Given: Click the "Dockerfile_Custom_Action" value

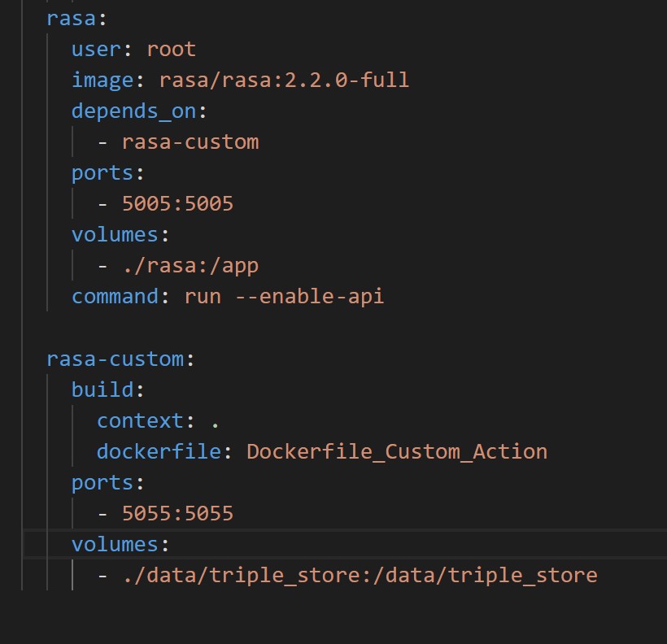Looking at the screenshot, I should [397, 451].
